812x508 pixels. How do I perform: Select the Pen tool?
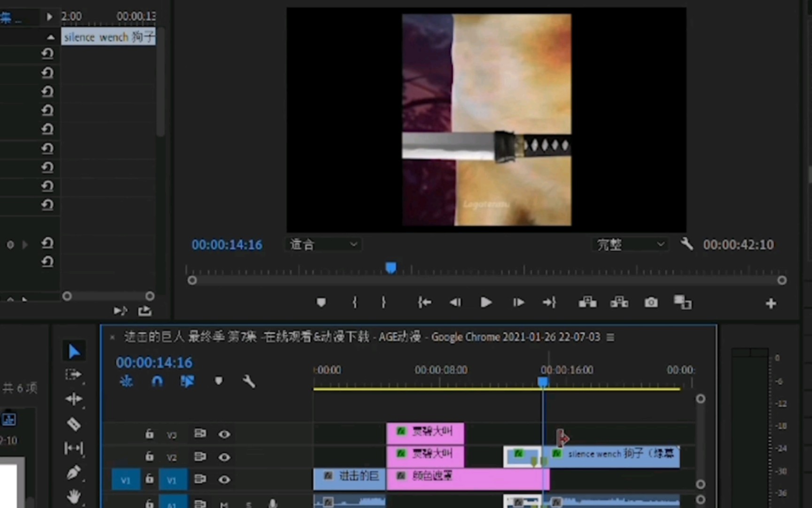(x=74, y=472)
